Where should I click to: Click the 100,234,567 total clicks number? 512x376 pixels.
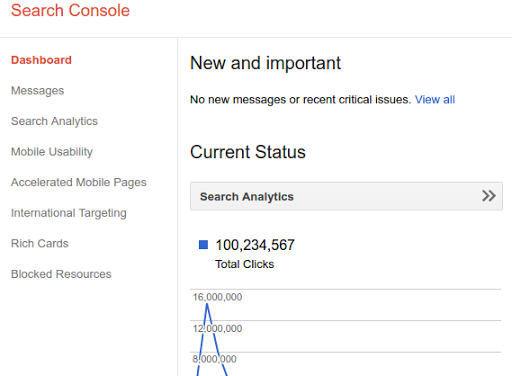click(255, 245)
